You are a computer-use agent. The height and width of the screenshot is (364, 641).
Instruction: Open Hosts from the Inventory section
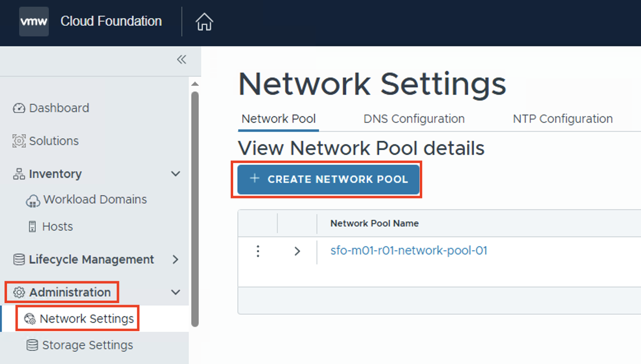(57, 226)
